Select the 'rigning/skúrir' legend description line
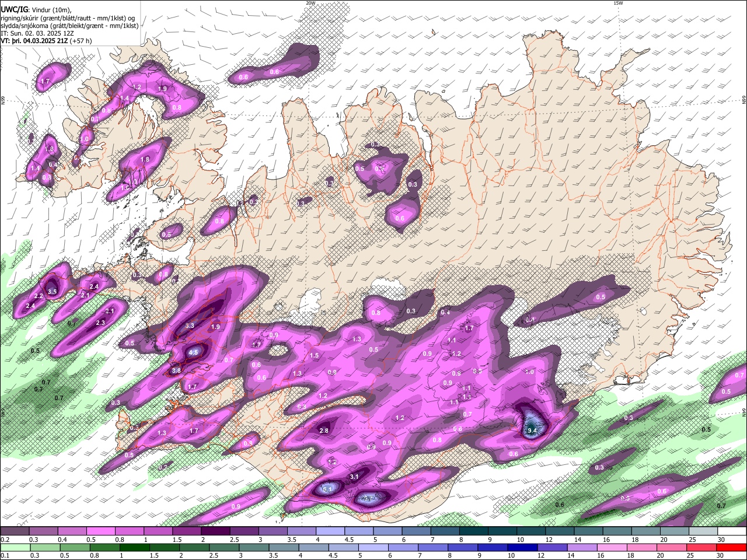Image resolution: width=747 pixels, height=560 pixels. pyautogui.click(x=68, y=18)
